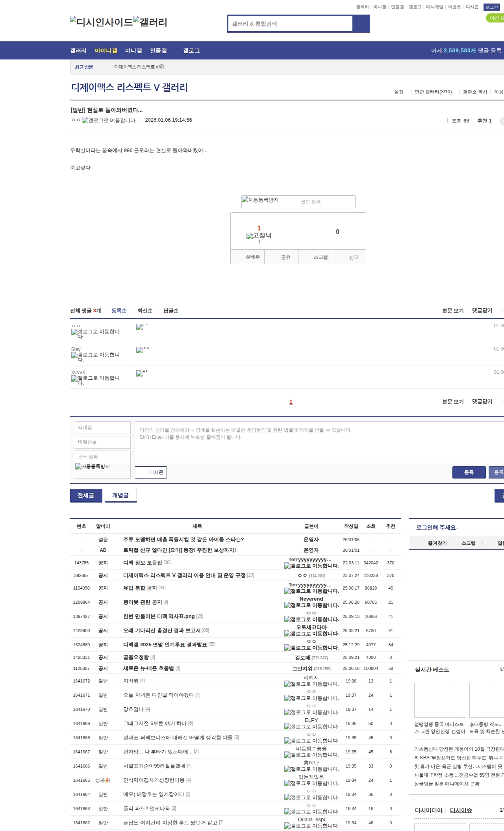504x831 pixels.
Task: Open the gallog icon of commenter Stay
Action: 74,355
